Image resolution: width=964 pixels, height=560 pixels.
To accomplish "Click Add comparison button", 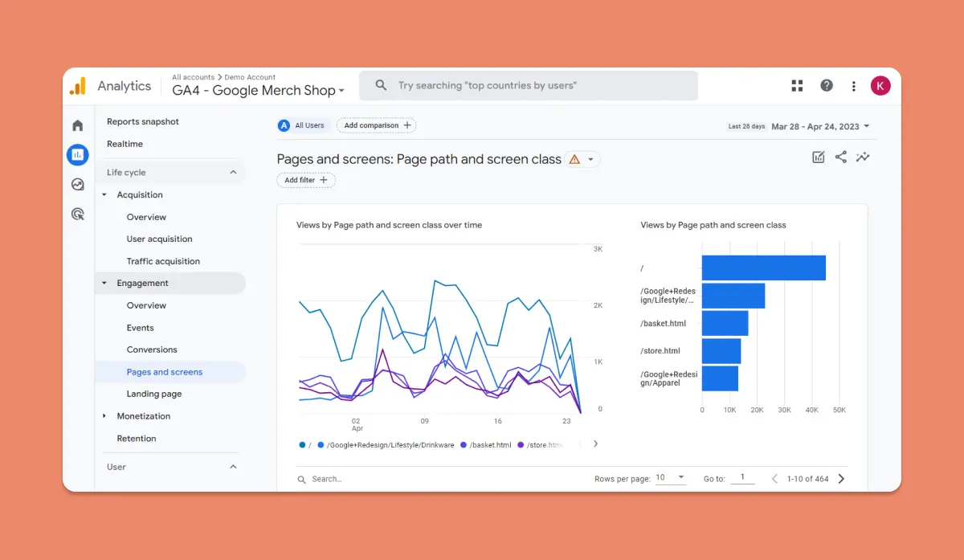I will (377, 125).
